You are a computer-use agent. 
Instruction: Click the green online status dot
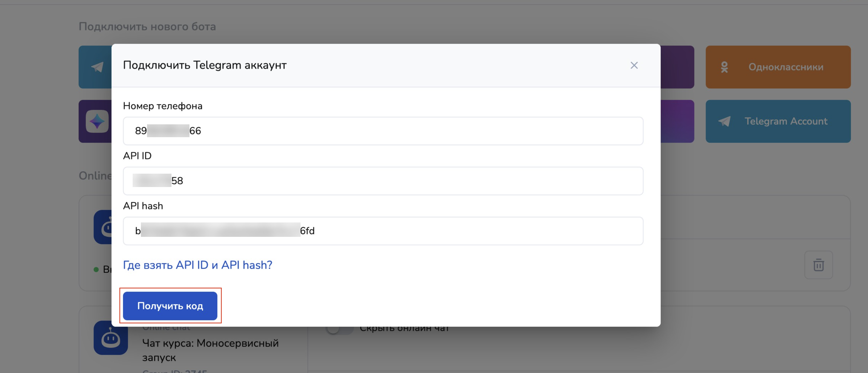96,269
